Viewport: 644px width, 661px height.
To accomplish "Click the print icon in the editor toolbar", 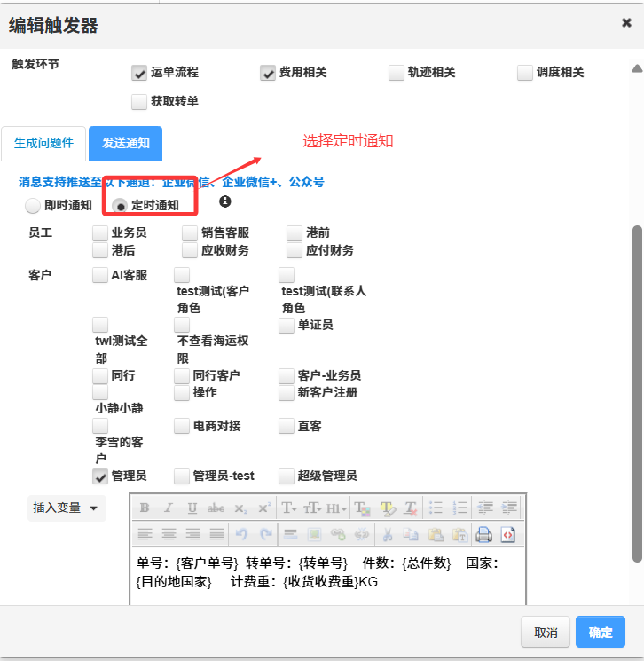I will tap(483, 534).
